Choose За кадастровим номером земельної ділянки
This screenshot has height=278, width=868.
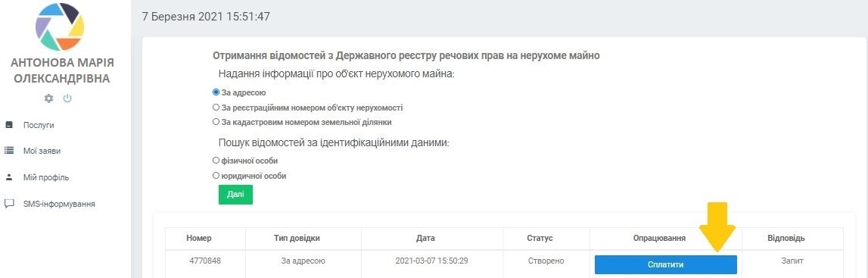click(x=216, y=122)
